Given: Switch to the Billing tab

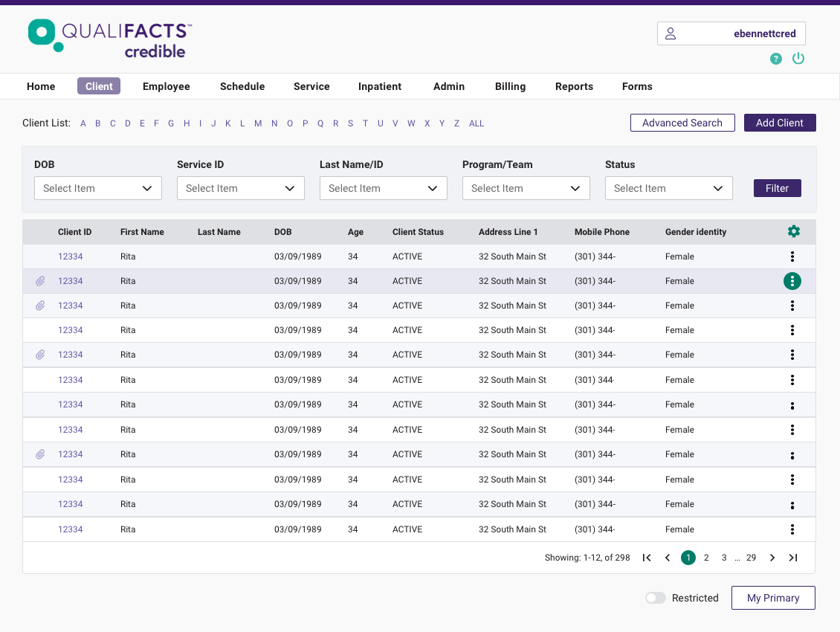Looking at the screenshot, I should click(510, 86).
